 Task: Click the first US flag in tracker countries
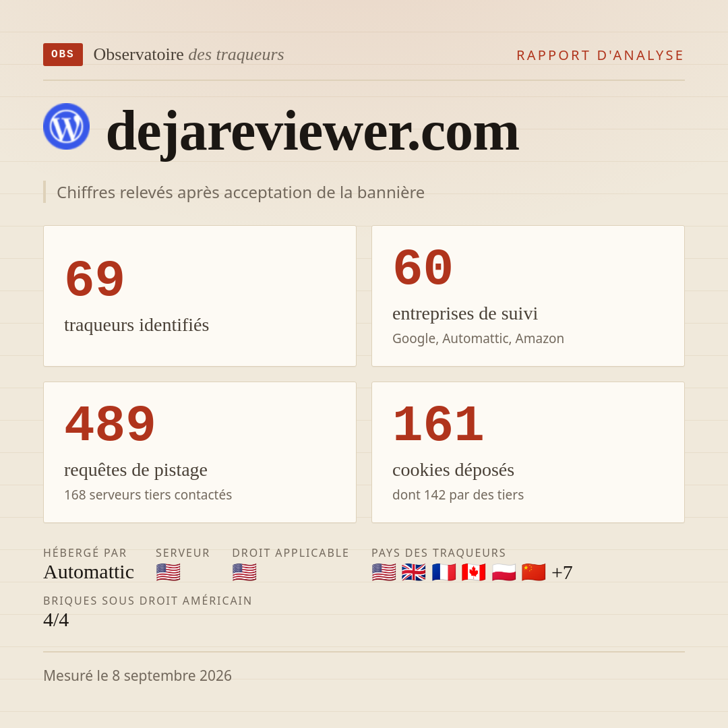click(x=384, y=572)
